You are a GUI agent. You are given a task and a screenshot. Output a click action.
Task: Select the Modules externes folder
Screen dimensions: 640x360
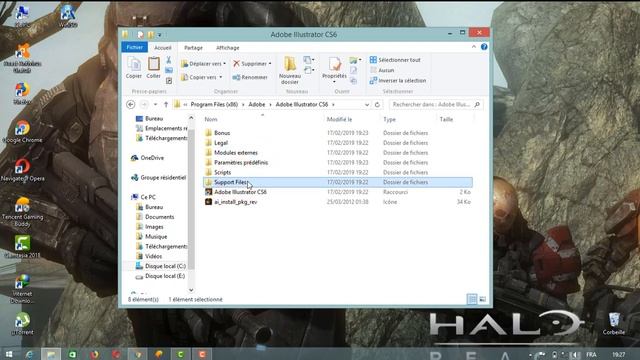[236, 153]
